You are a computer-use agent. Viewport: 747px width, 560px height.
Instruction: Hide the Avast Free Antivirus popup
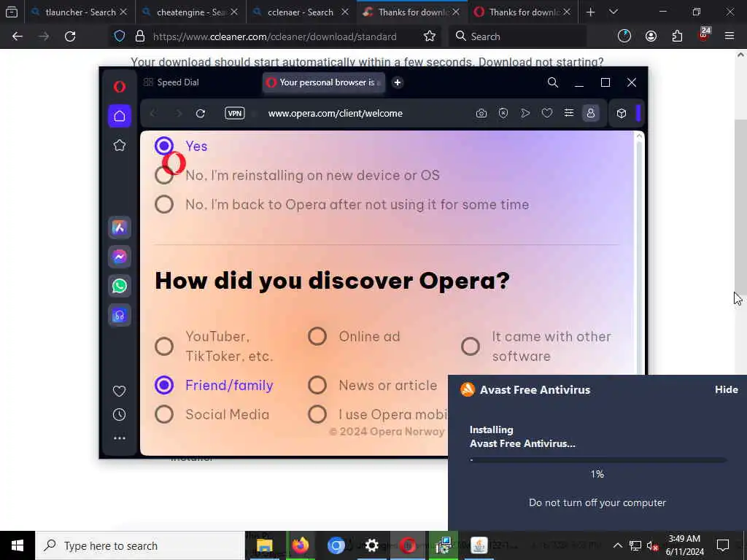[x=726, y=389]
